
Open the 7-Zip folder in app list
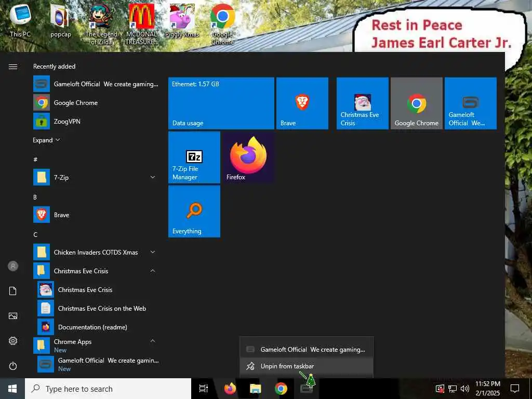pyautogui.click(x=96, y=177)
